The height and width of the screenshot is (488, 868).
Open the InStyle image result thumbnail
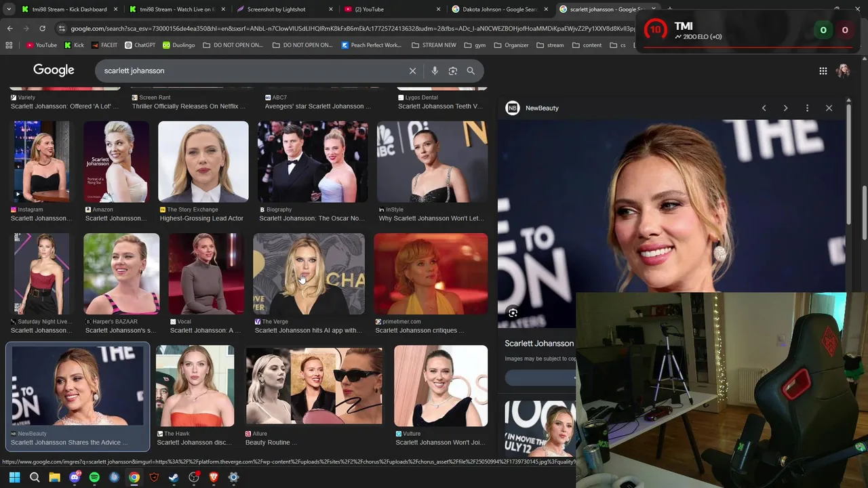click(x=432, y=161)
